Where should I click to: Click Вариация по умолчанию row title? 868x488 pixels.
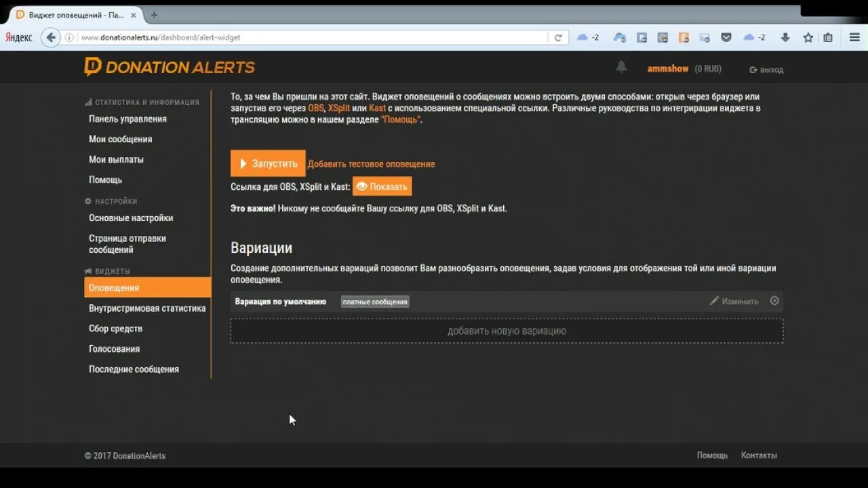coord(281,302)
